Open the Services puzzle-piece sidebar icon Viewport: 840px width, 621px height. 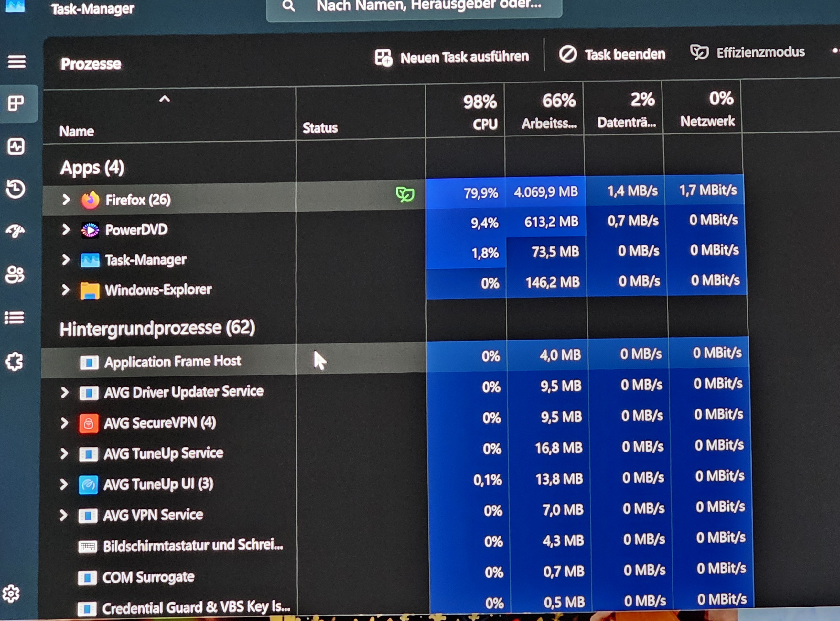coord(15,362)
